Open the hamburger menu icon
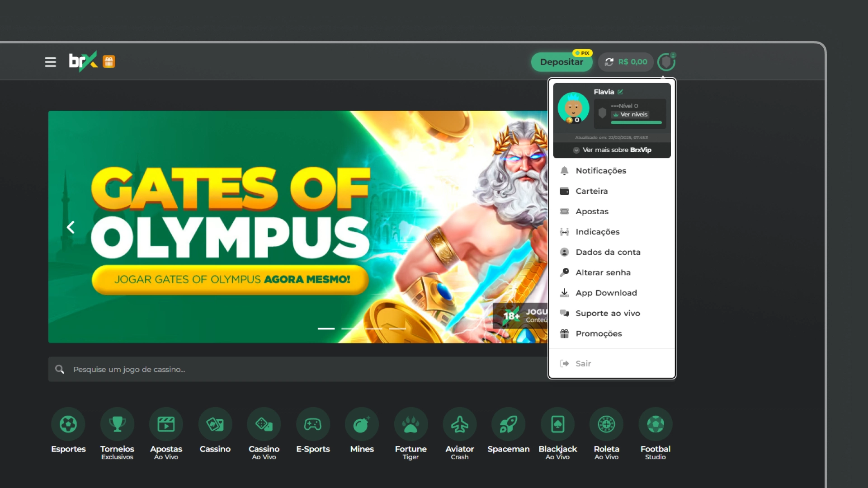Viewport: 868px width, 488px height. [50, 62]
